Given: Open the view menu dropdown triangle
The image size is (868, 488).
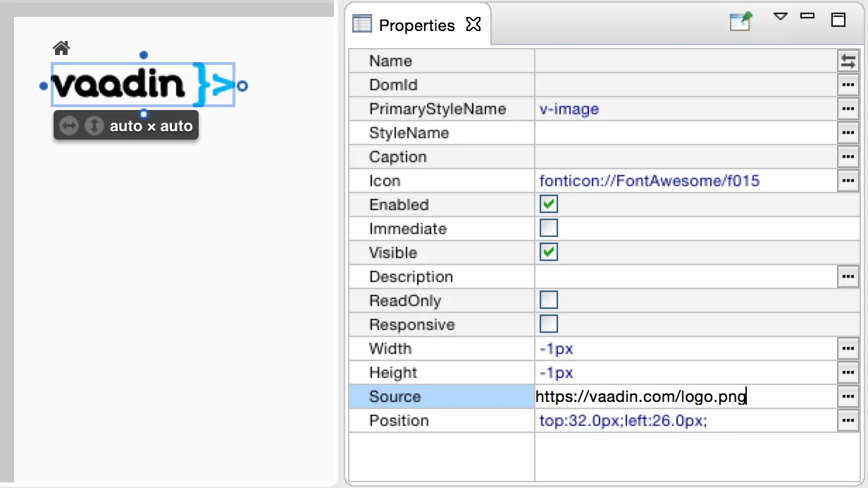Looking at the screenshot, I should 780,16.
